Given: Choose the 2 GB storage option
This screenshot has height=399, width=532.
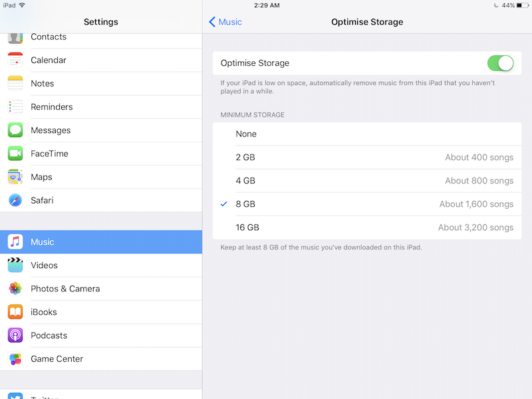Looking at the screenshot, I should (367, 158).
